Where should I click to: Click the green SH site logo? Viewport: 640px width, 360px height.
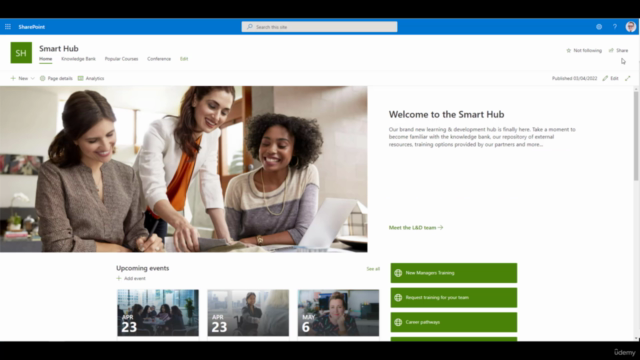click(x=21, y=53)
